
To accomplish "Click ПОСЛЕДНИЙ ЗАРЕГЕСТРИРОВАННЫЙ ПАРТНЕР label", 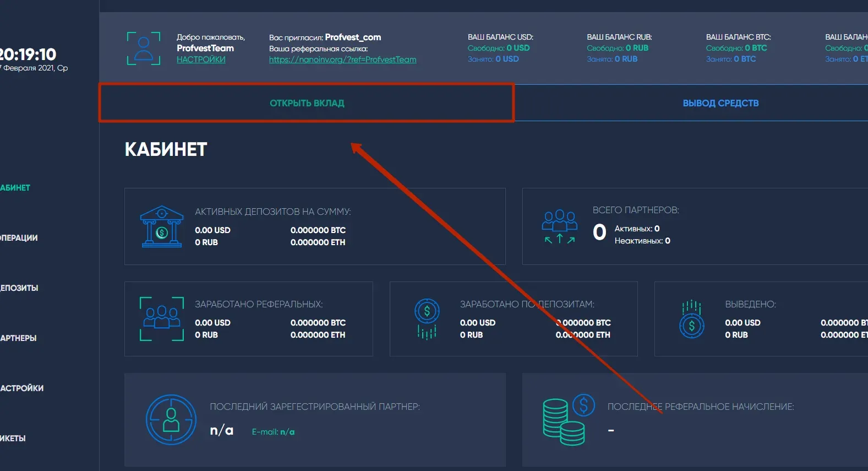I will [x=315, y=407].
